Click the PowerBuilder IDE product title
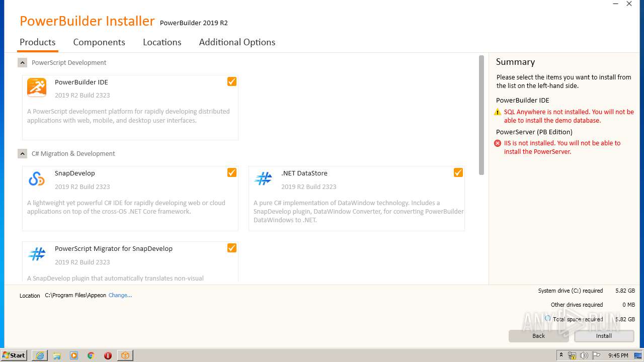 pyautogui.click(x=82, y=82)
